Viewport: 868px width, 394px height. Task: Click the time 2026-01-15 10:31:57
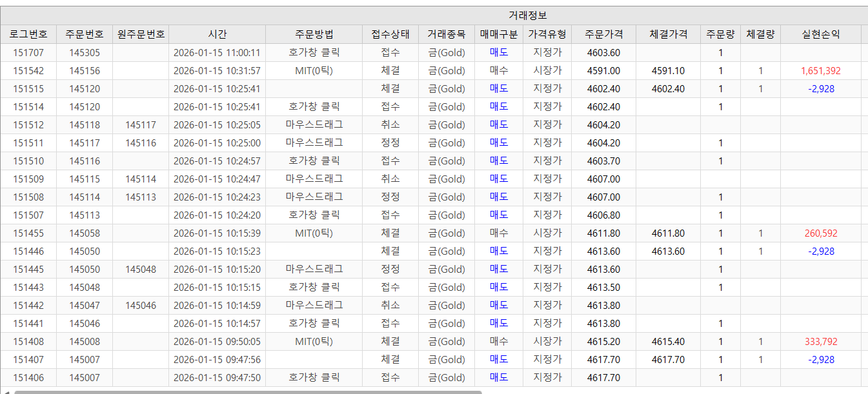tap(217, 71)
